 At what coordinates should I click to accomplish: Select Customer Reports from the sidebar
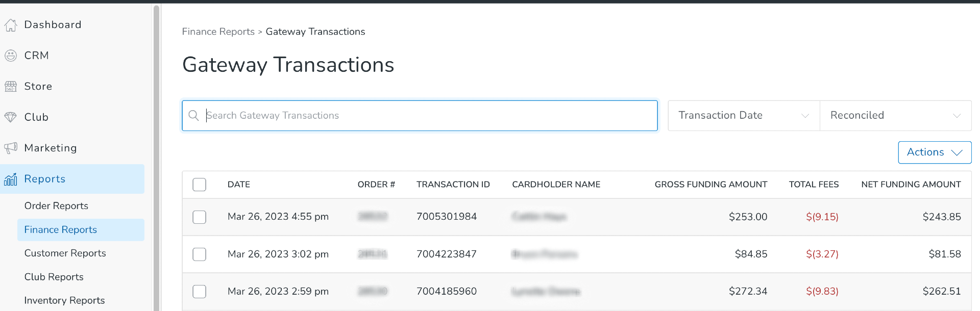click(x=65, y=253)
